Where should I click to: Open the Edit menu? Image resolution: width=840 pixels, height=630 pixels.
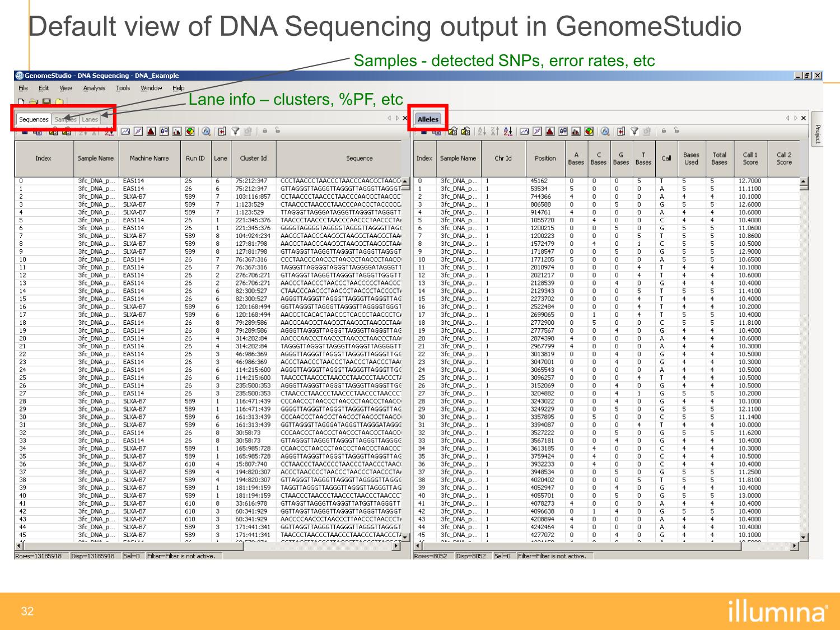click(44, 88)
